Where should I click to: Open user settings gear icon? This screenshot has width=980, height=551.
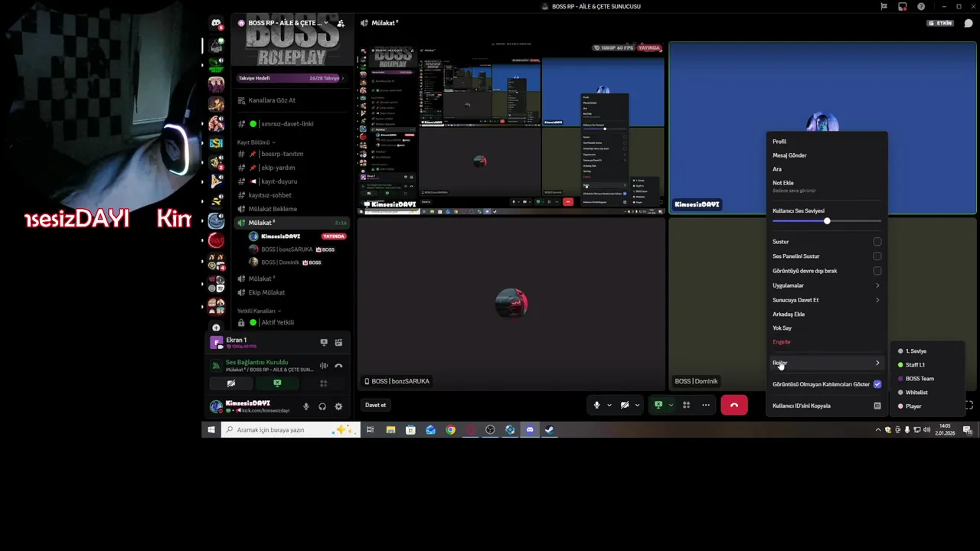[338, 406]
